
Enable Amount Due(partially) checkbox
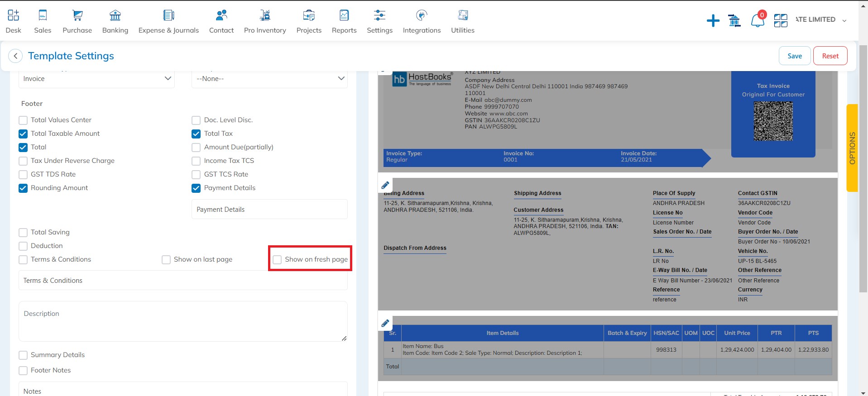pyautogui.click(x=196, y=148)
